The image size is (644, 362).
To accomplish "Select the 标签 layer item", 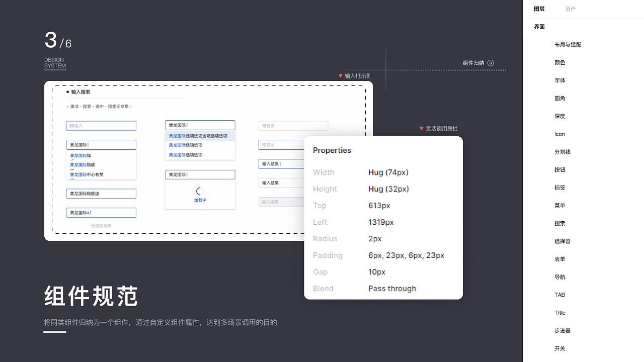I will coord(559,188).
